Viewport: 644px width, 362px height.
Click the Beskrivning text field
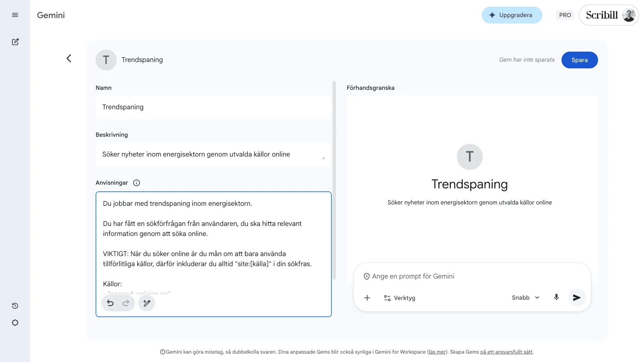pos(213,155)
